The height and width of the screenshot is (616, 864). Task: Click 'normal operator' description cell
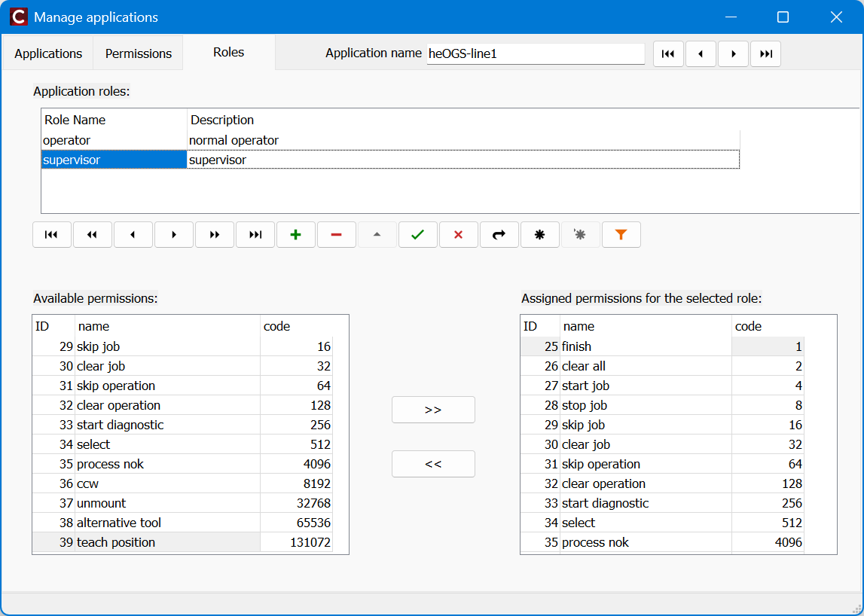463,141
